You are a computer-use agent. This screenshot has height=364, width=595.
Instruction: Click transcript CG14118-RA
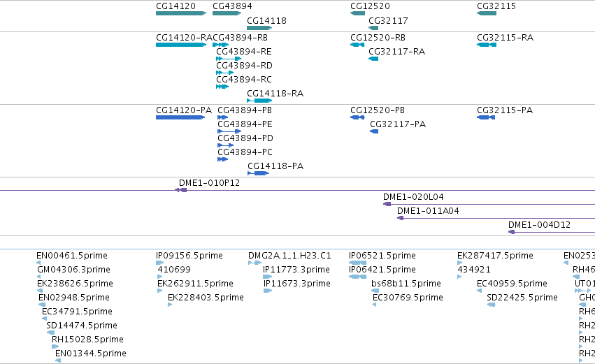259,101
